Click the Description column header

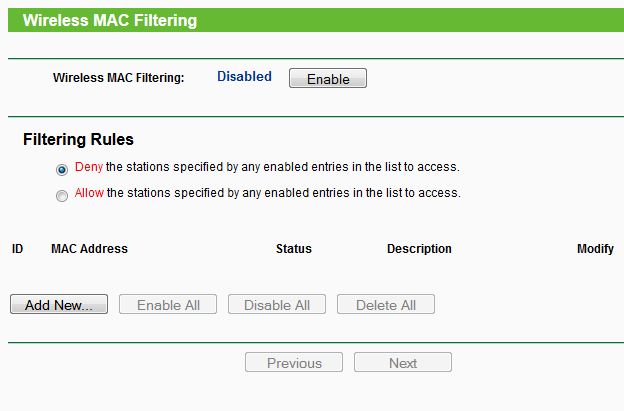(419, 249)
